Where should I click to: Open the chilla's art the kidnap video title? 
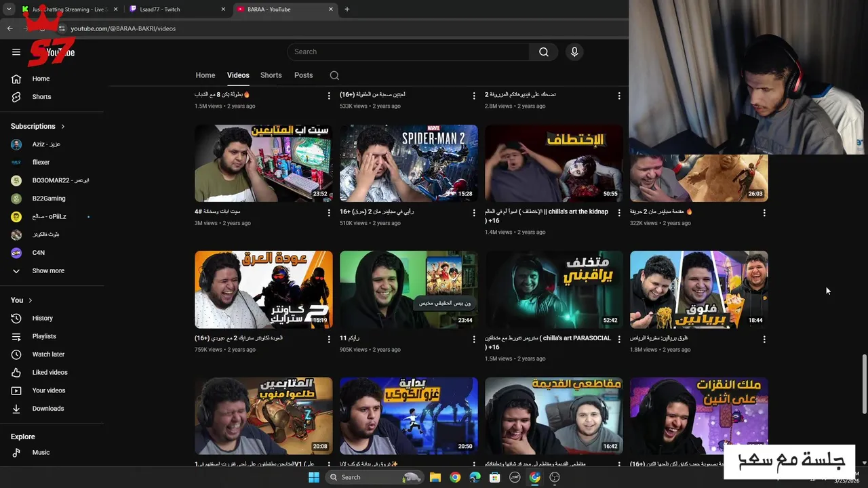pos(547,216)
